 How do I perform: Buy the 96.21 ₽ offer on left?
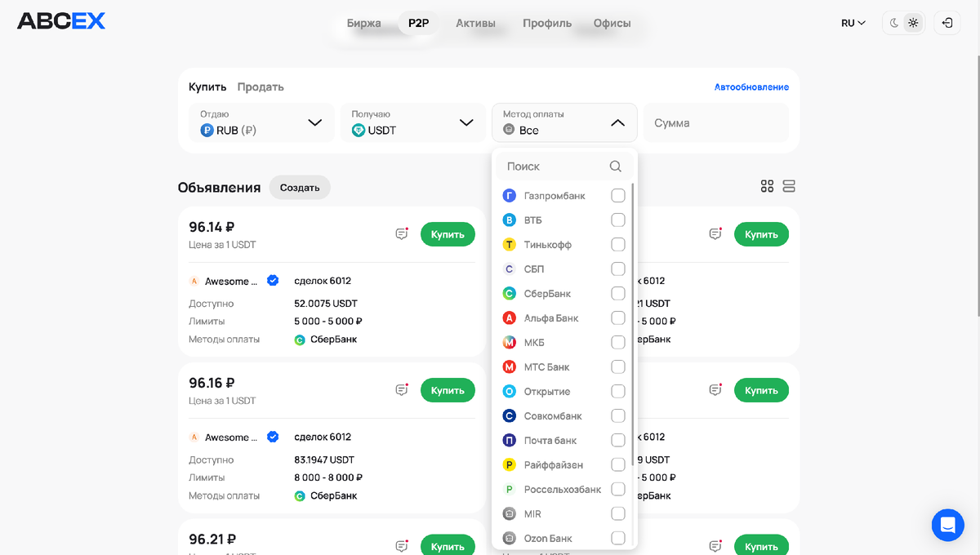coord(448,545)
